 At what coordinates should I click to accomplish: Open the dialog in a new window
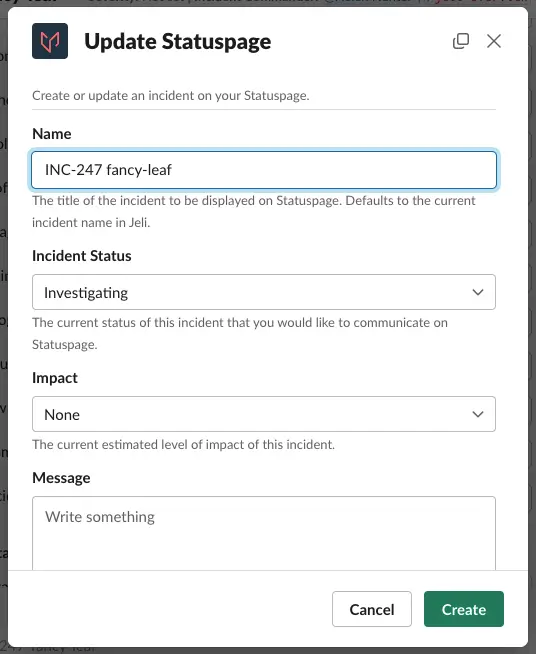point(461,41)
